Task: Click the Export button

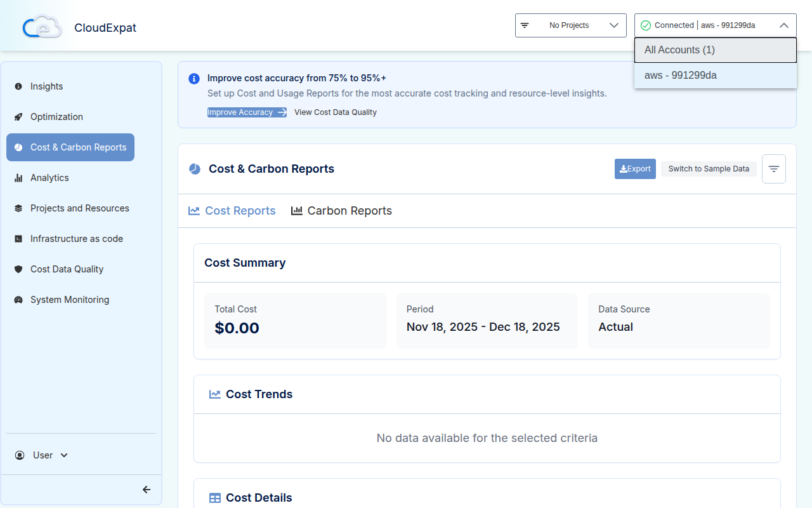Action: 635,168
